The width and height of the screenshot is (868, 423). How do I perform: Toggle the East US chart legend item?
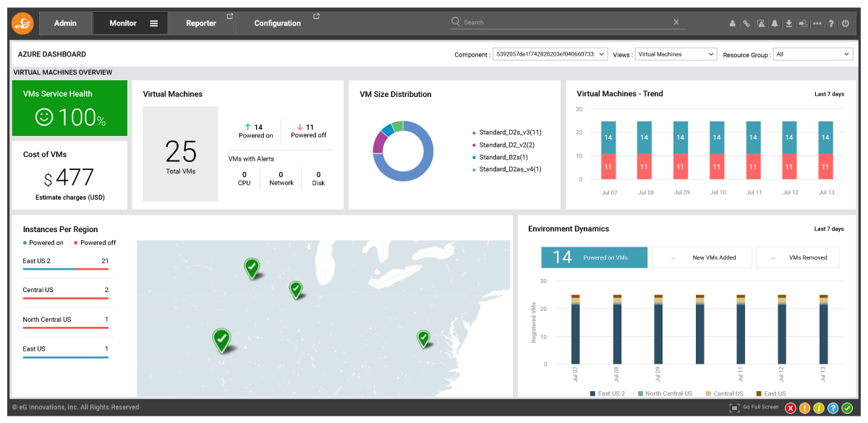tap(770, 394)
